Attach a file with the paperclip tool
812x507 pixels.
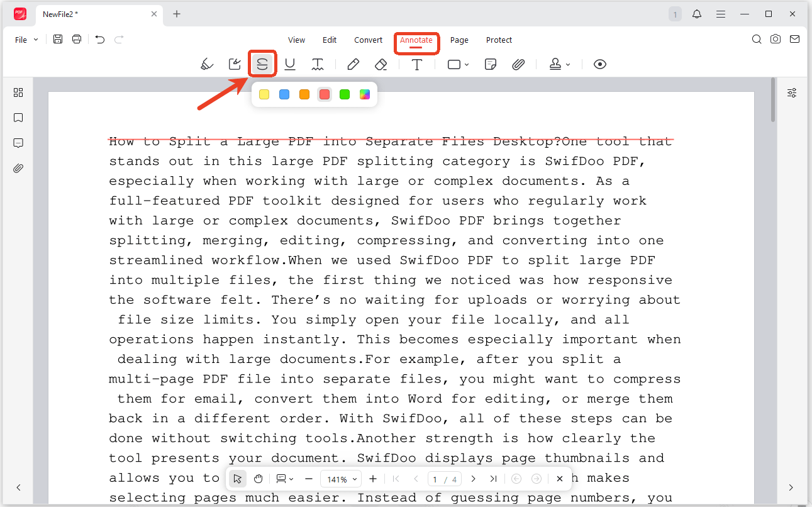point(518,64)
